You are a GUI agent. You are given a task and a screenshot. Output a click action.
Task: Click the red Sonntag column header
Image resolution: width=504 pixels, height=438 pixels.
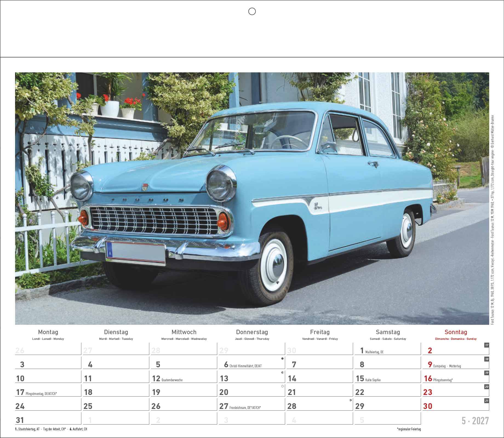[x=456, y=332]
